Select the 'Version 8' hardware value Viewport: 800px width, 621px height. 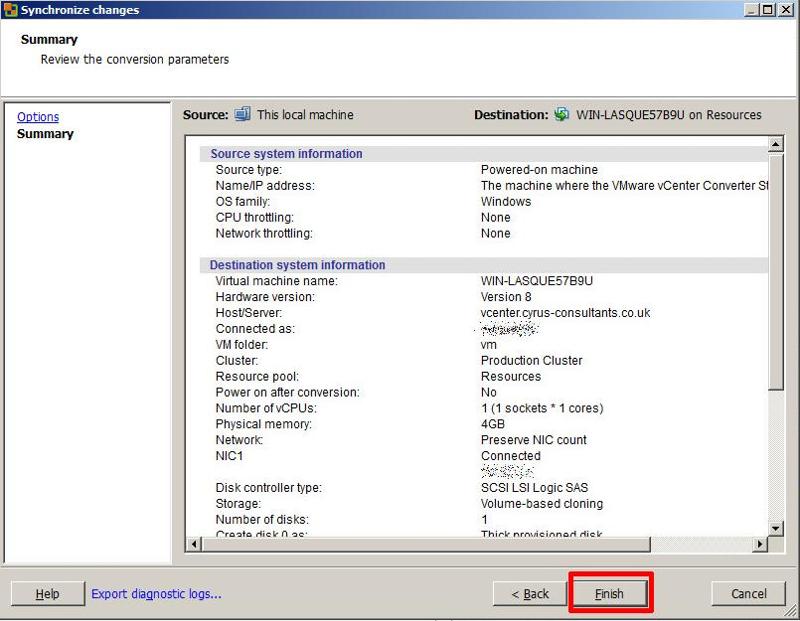tap(506, 296)
